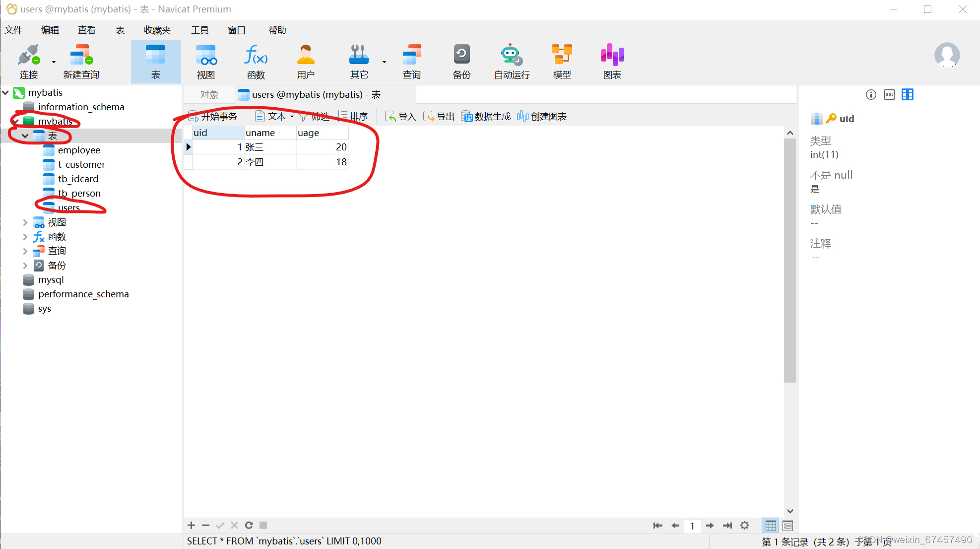Expand the 函数 (Functions) tree node
This screenshot has width=980, height=549.
(x=25, y=237)
